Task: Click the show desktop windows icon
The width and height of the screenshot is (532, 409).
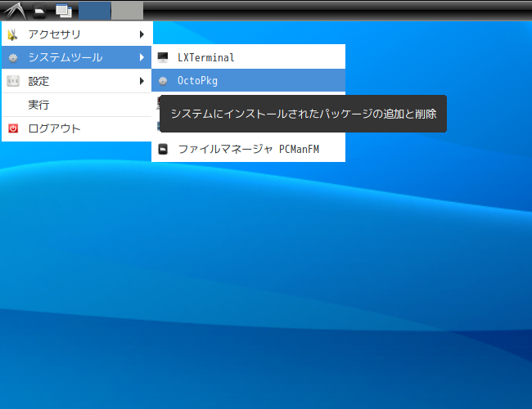Action: [64, 11]
